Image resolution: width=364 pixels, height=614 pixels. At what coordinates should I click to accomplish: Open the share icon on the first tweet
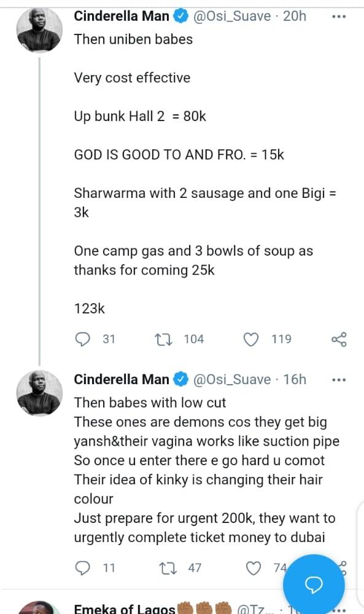[x=339, y=339]
